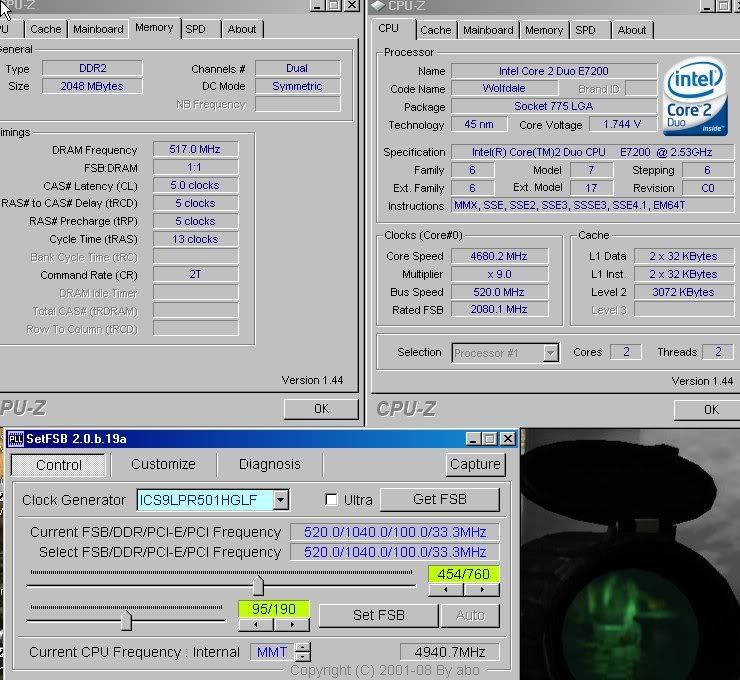Click the 454/760 green value box

point(463,574)
